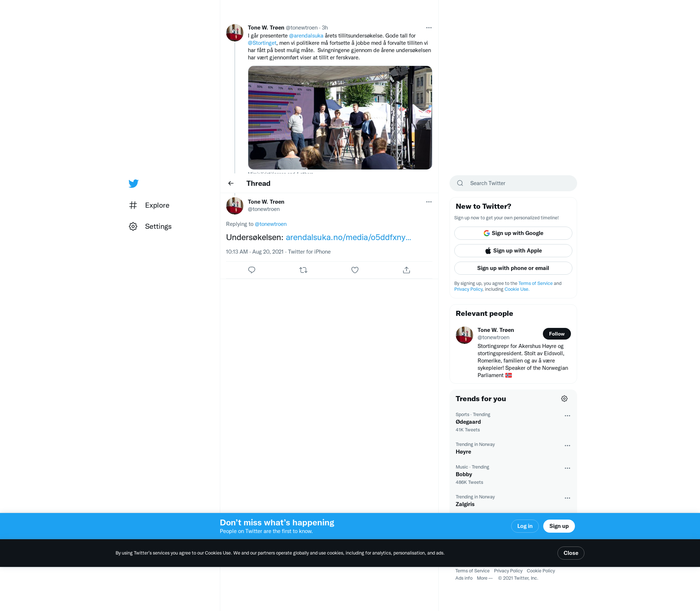The height and width of the screenshot is (611, 700).
Task: Open more options for Zalgiris trend
Action: (567, 498)
